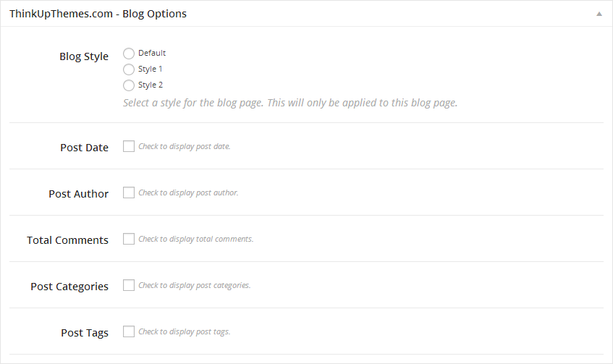
Task: Click the 'Check to display total comments.' text
Action: [195, 239]
